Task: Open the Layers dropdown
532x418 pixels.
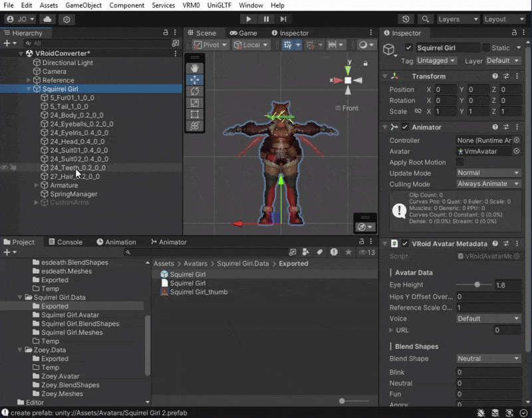Action: click(x=458, y=19)
